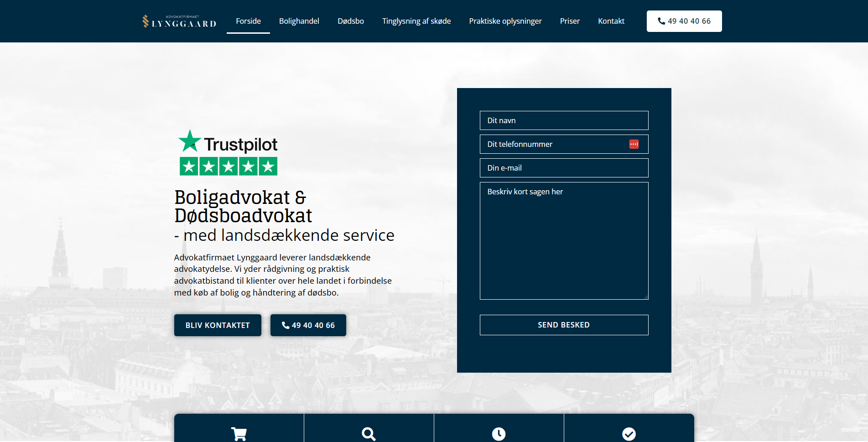This screenshot has width=868, height=442.
Task: Click the five-star Trustpilot rating
Action: pyautogui.click(x=228, y=166)
